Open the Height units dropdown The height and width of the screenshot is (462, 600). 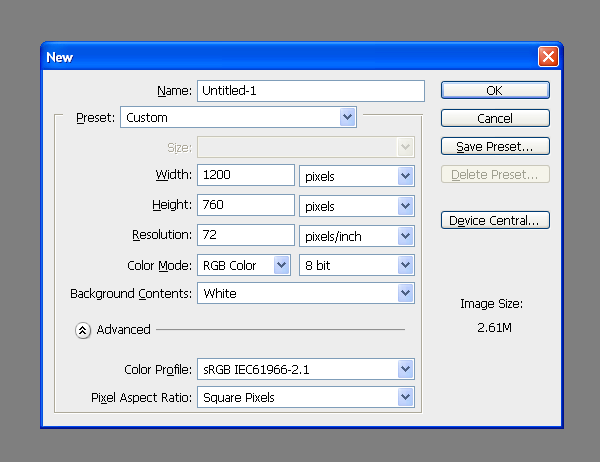click(x=357, y=206)
